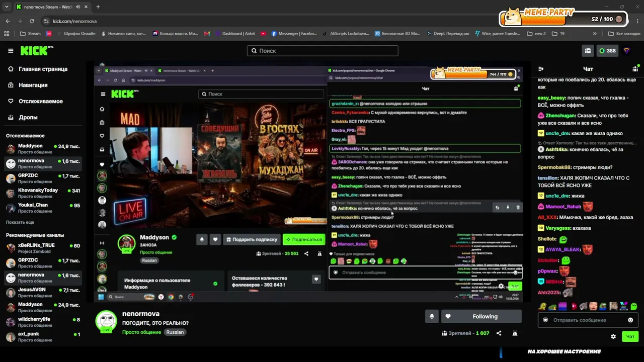Open JesusAVGN recommended channel
Image resolution: width=644 pixels, height=362 pixels.
43,292
